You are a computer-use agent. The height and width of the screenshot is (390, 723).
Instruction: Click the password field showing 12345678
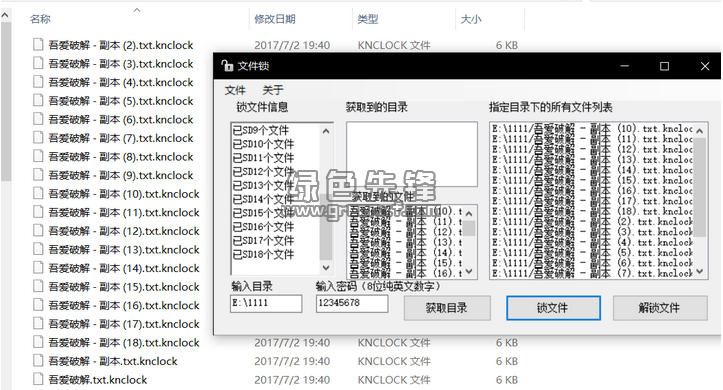pyautogui.click(x=352, y=303)
